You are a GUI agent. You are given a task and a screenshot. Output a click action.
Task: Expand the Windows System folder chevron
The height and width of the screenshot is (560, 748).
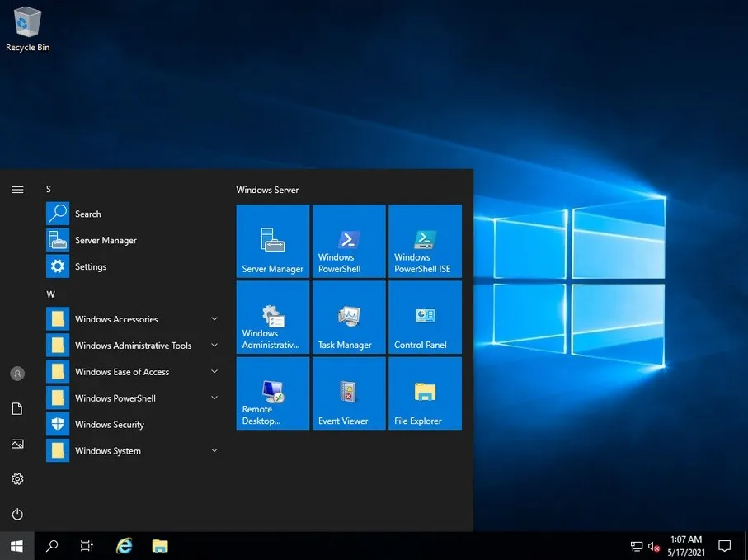tap(214, 449)
